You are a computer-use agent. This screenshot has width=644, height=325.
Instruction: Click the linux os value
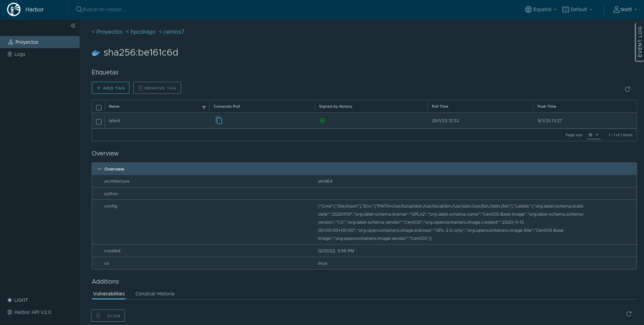323,263
